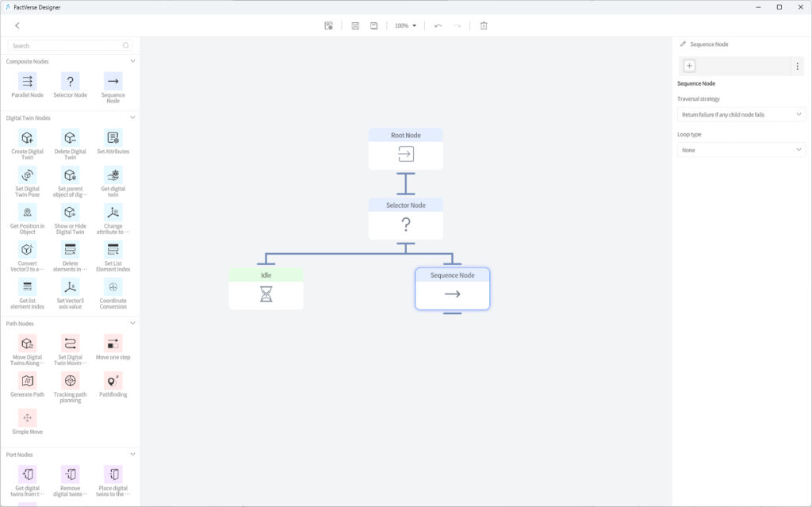Open the Loop type dropdown

point(741,150)
